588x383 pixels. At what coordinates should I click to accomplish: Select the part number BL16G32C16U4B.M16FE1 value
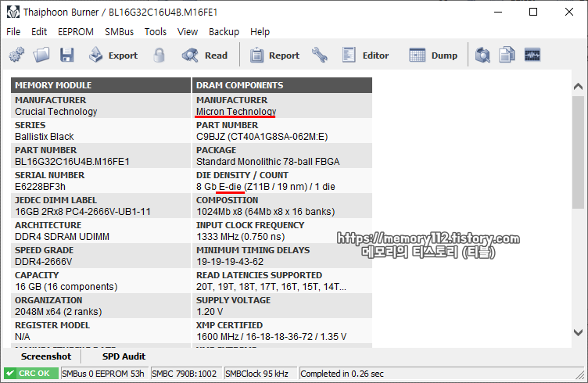73,162
